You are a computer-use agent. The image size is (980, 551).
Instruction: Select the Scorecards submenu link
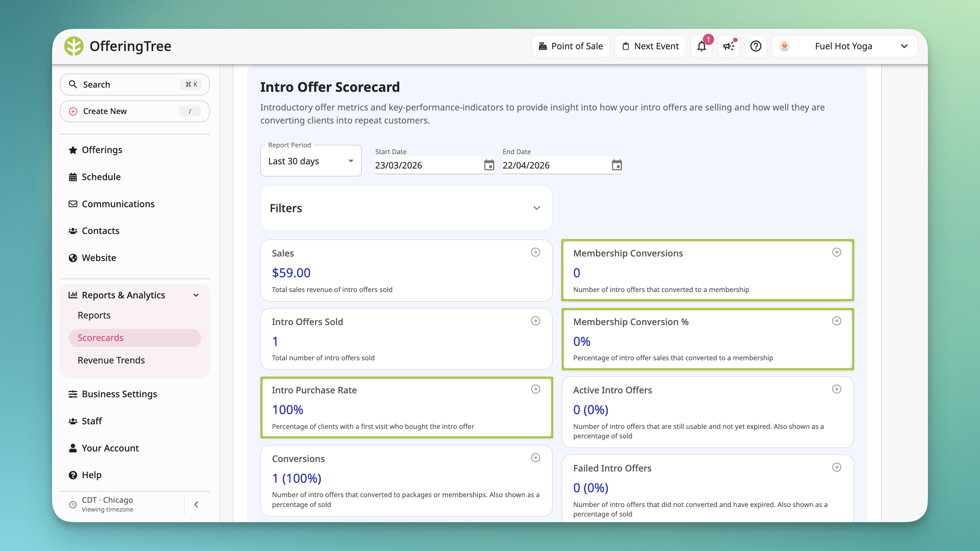135,338
